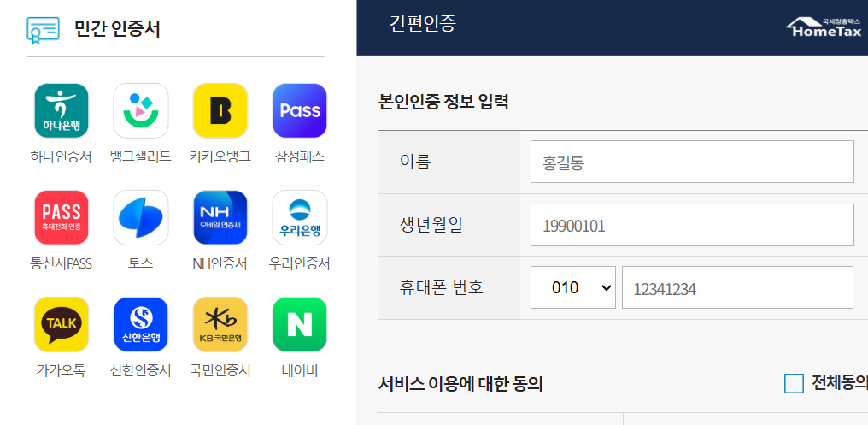The width and height of the screenshot is (868, 425).
Task: Select the 토스 blue icon
Action: (x=141, y=217)
